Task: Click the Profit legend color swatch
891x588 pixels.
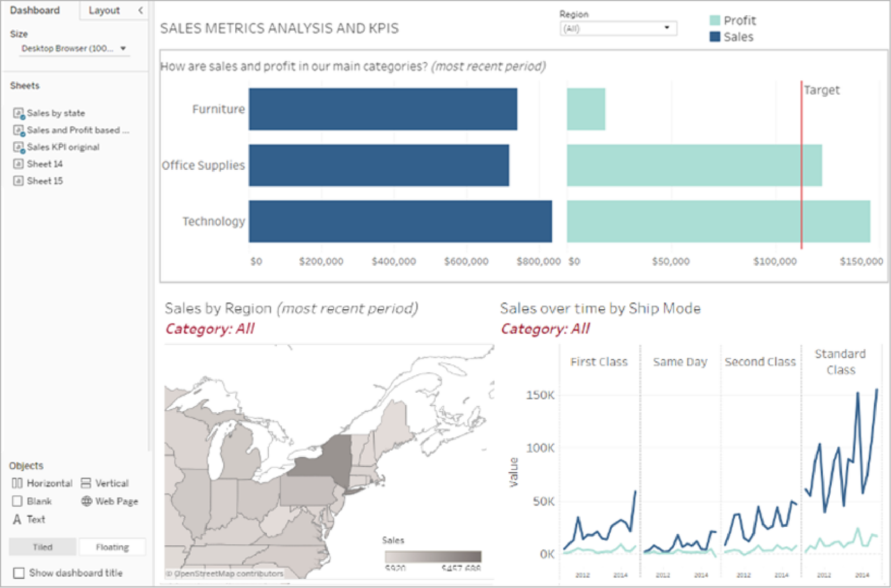Action: 715,20
